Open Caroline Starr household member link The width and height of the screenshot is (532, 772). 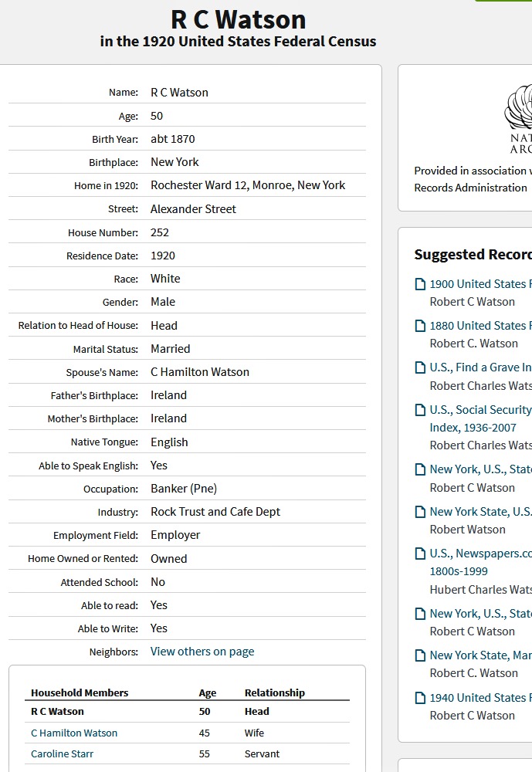coord(62,753)
